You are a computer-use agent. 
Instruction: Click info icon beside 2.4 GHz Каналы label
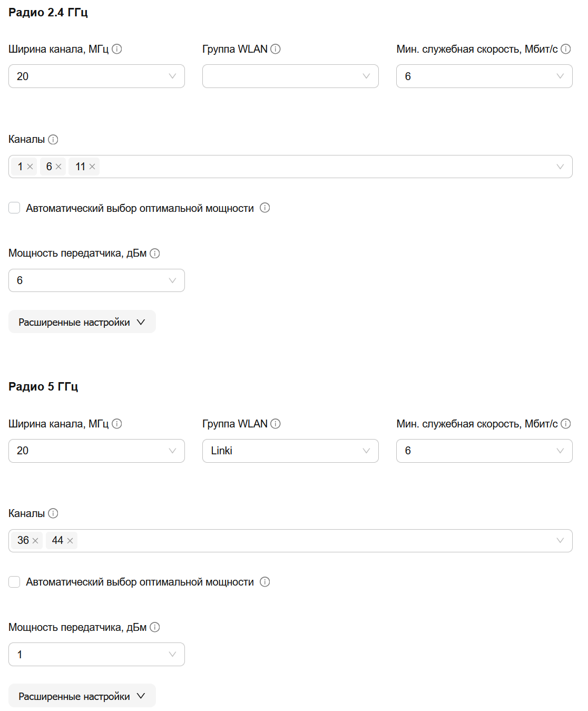pos(53,140)
